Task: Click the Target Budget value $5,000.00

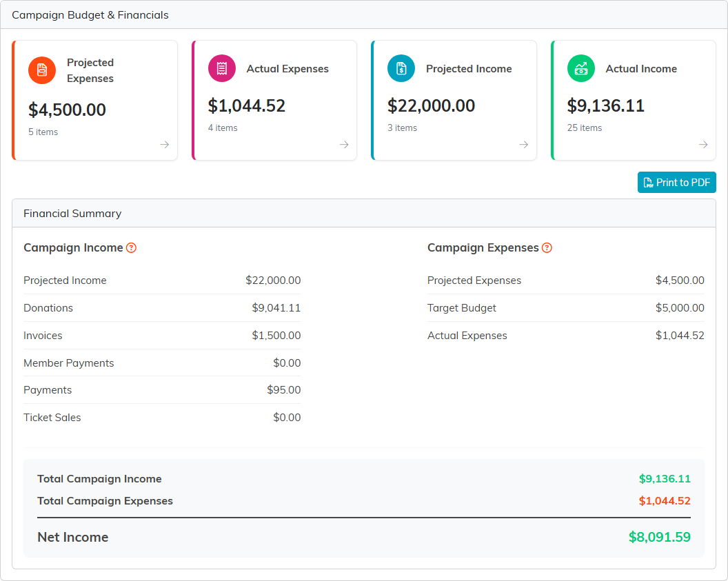Action: point(680,308)
